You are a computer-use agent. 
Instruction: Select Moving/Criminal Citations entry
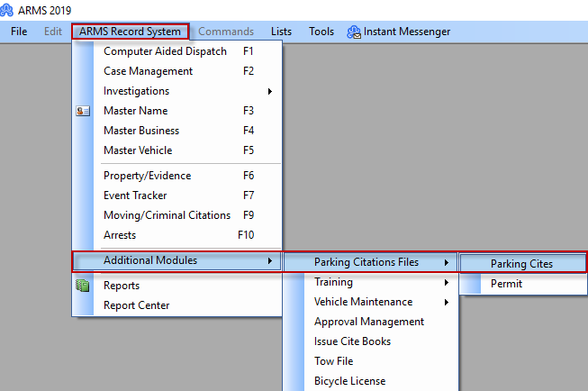click(x=177, y=215)
